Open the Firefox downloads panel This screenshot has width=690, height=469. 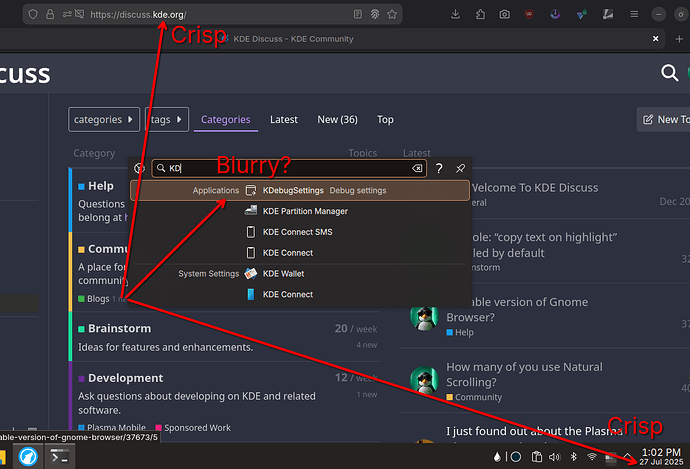[456, 14]
